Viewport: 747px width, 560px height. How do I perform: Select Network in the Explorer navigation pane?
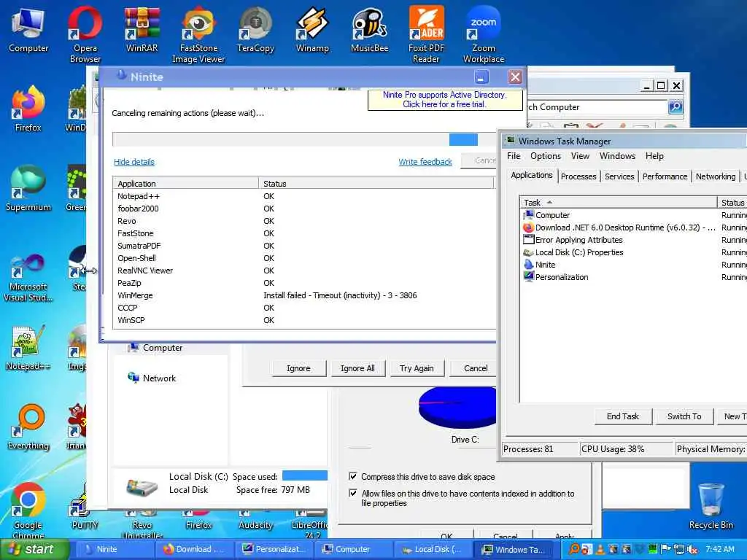152,378
